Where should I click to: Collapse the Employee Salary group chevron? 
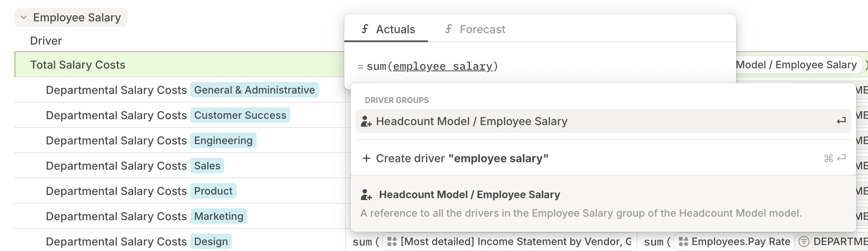tap(24, 17)
